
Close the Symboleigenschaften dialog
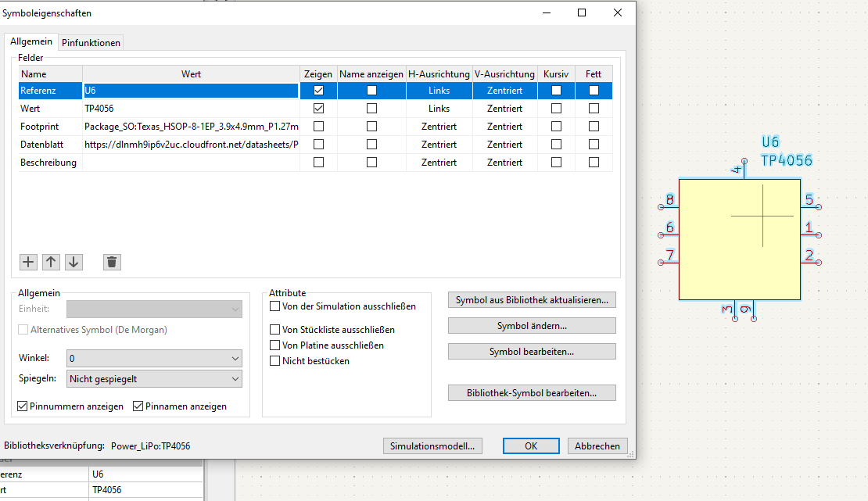(x=618, y=13)
